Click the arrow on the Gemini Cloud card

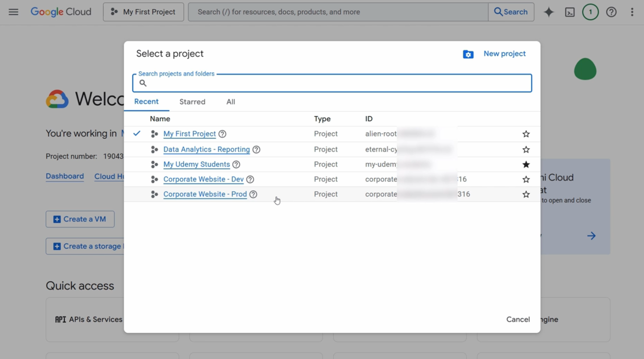click(x=591, y=236)
